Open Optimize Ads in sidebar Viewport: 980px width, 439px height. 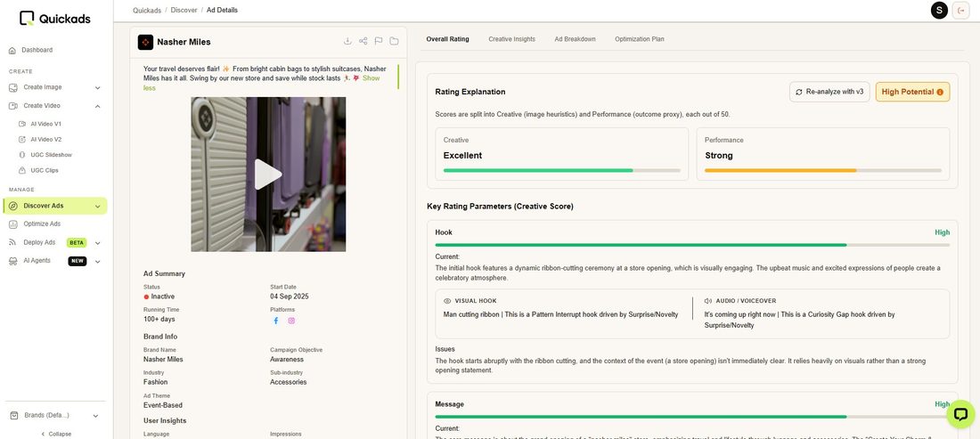tap(42, 224)
